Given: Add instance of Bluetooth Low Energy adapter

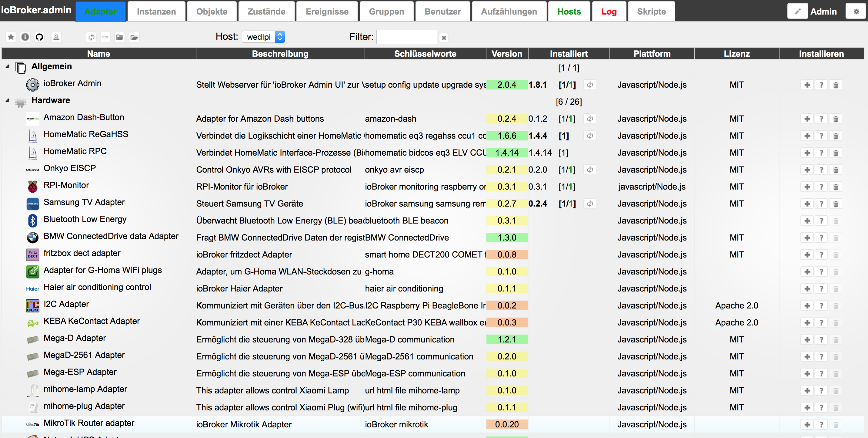Looking at the screenshot, I should click(x=807, y=221).
